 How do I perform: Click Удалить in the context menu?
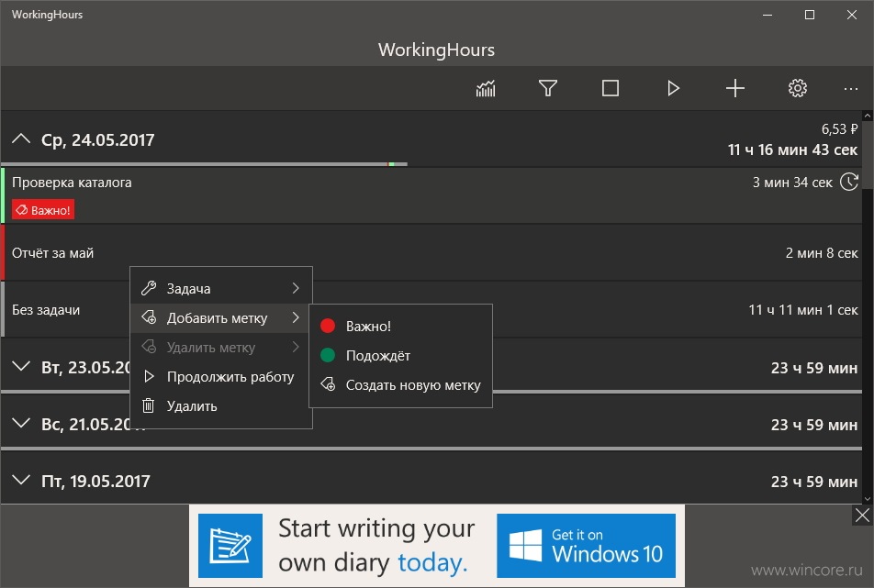(x=220, y=406)
